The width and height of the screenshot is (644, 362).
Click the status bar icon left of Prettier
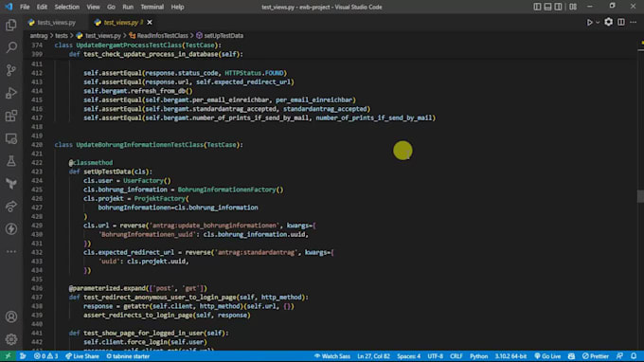tap(571, 356)
